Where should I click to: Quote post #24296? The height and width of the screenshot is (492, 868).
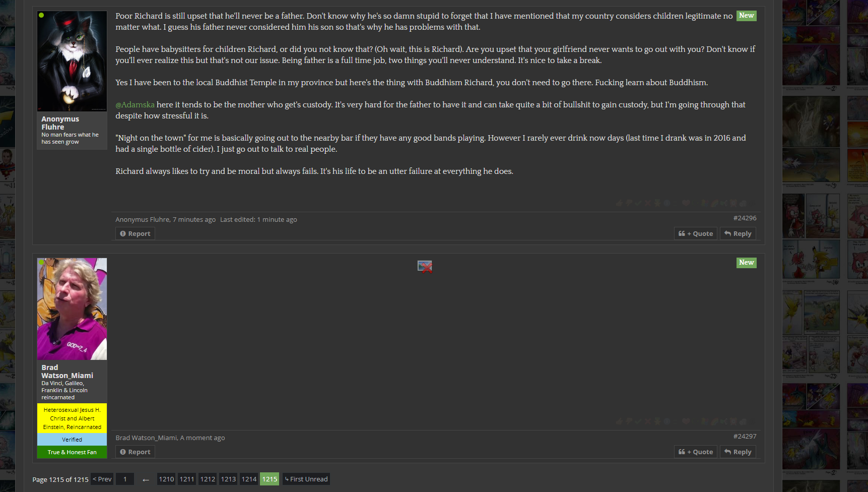pyautogui.click(x=696, y=233)
